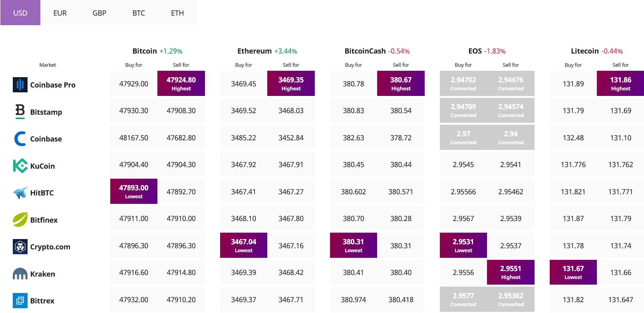The image size is (644, 313).
Task: Click Coinbase Ethereum buy price 3485.22
Action: (244, 138)
